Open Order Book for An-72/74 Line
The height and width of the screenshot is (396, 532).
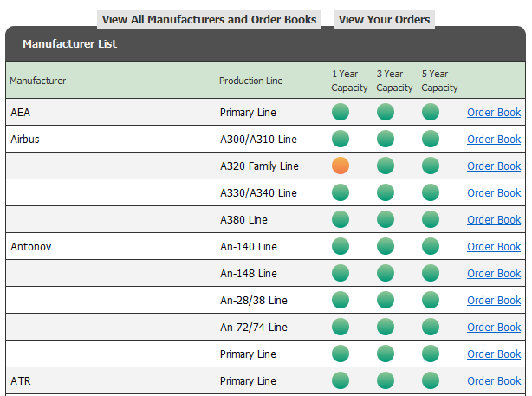click(x=494, y=327)
